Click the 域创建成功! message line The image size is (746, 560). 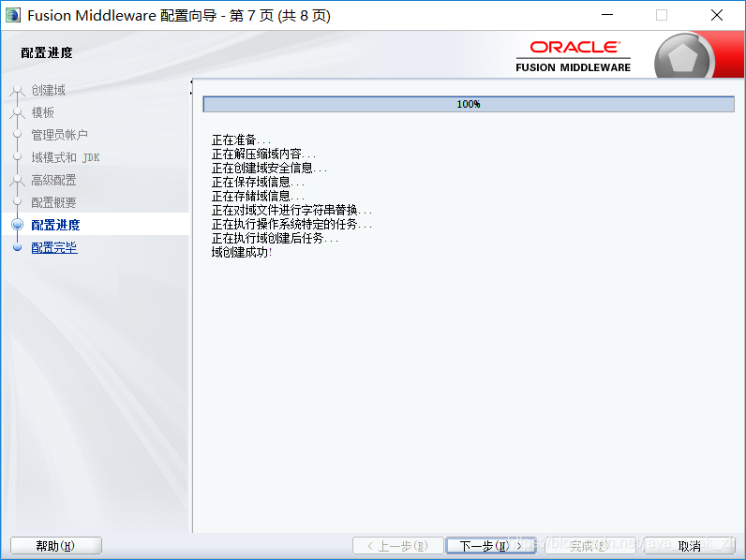[x=242, y=252]
